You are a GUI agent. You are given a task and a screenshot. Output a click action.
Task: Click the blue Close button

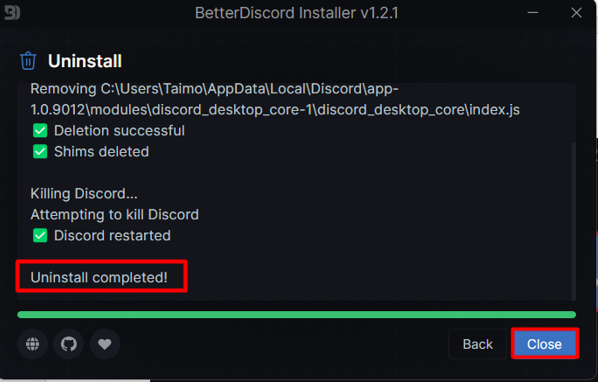tap(545, 344)
